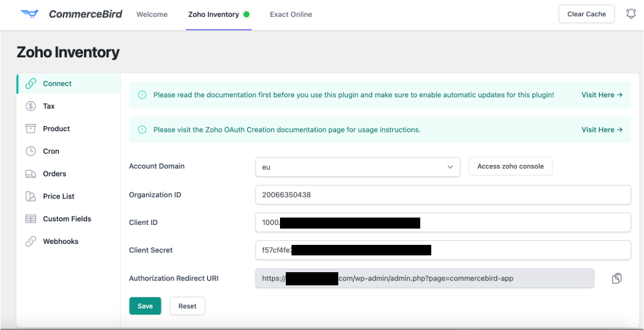
Task: Click the Price List icon
Action: pyautogui.click(x=31, y=197)
